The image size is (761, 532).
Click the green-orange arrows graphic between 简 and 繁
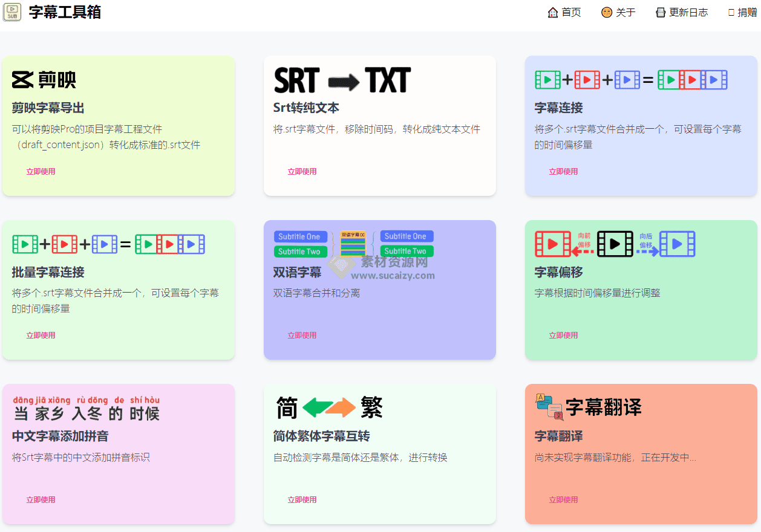330,408
